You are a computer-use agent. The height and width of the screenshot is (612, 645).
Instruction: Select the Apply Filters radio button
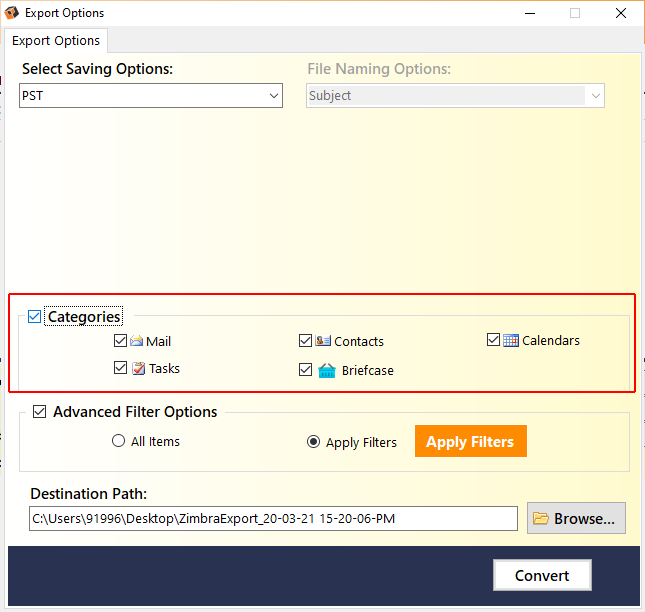point(313,442)
